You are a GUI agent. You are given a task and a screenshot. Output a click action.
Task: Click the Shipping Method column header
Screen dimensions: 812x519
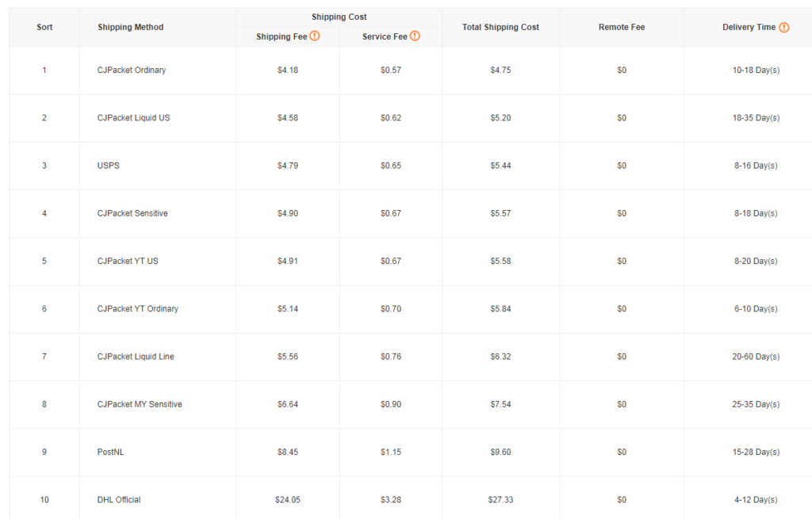[x=131, y=28]
